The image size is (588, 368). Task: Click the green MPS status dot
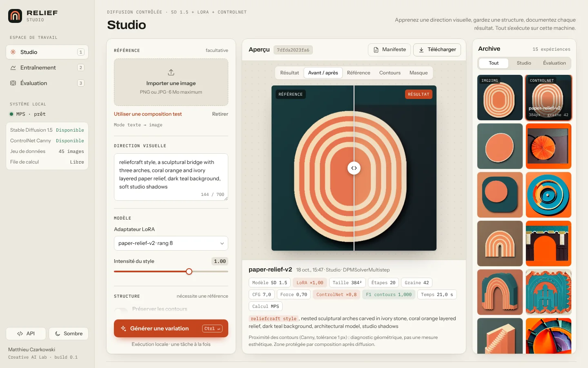point(11,114)
